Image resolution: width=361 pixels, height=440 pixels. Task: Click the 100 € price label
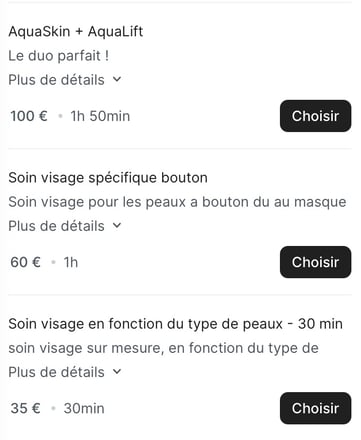(x=29, y=116)
